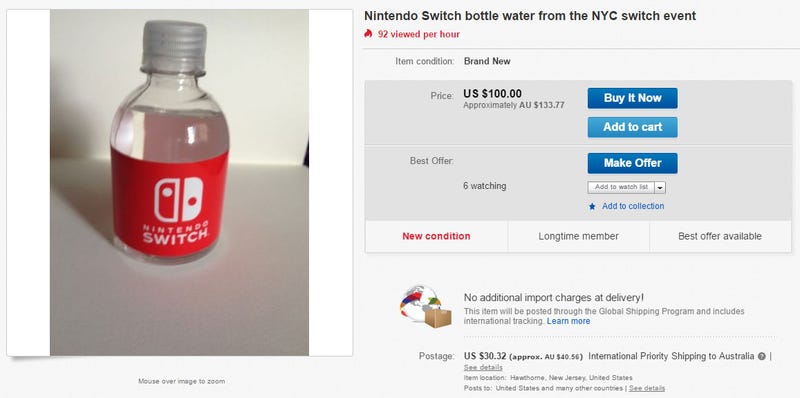The image size is (800, 398).
Task: Click the Nintendo Switch water bottle product image
Action: pyautogui.click(x=179, y=183)
